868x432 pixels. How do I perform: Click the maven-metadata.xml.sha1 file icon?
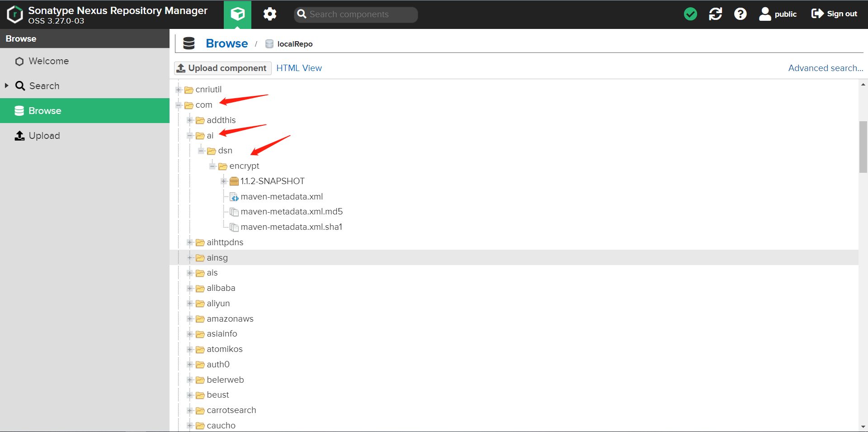pos(234,227)
